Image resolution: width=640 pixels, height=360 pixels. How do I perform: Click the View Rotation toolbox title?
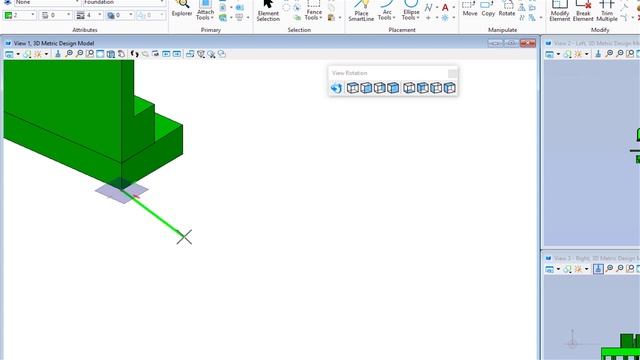pyautogui.click(x=349, y=73)
